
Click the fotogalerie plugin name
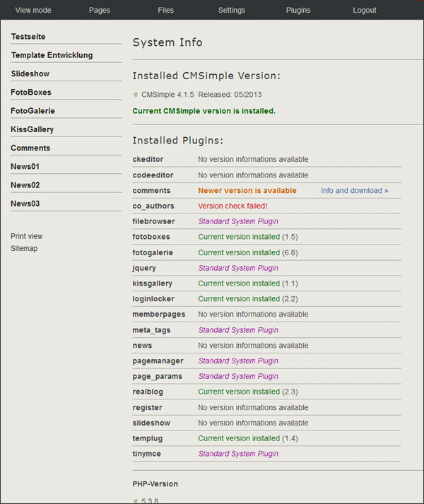[153, 252]
